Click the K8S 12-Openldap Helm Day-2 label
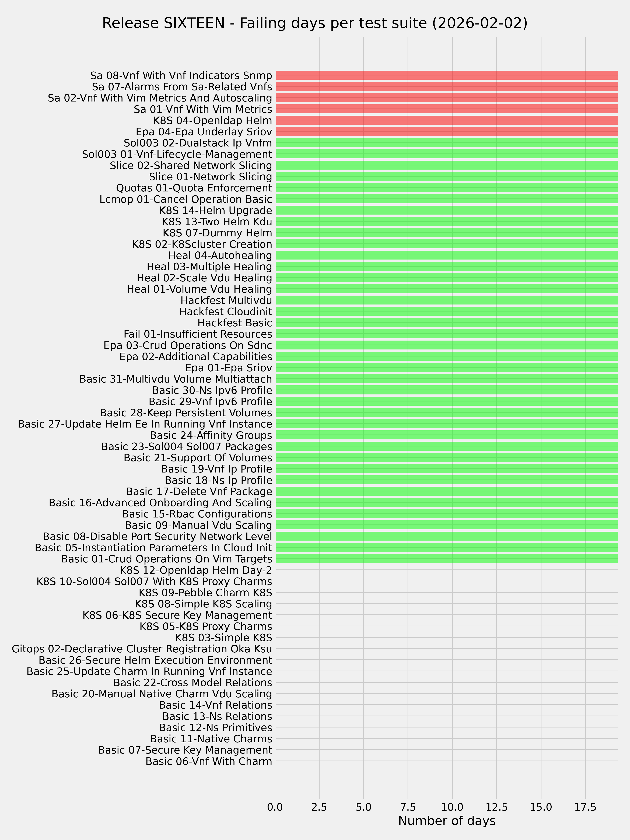Image resolution: width=630 pixels, height=840 pixels. (x=196, y=570)
